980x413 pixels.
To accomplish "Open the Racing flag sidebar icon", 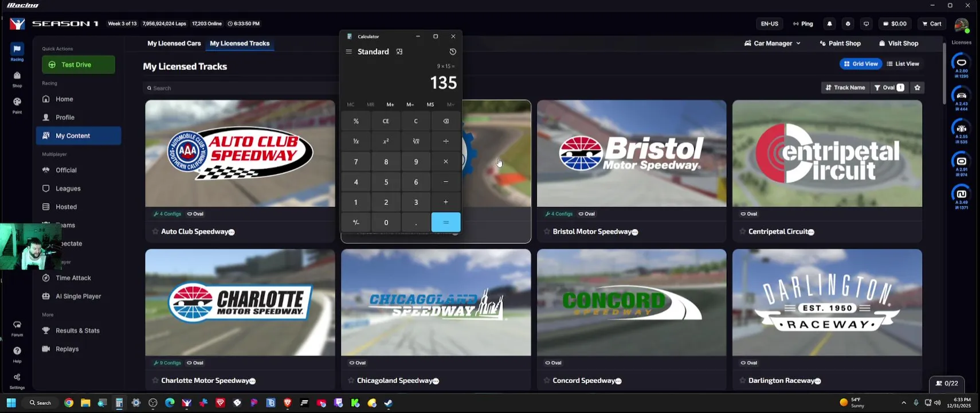I will click(x=17, y=52).
